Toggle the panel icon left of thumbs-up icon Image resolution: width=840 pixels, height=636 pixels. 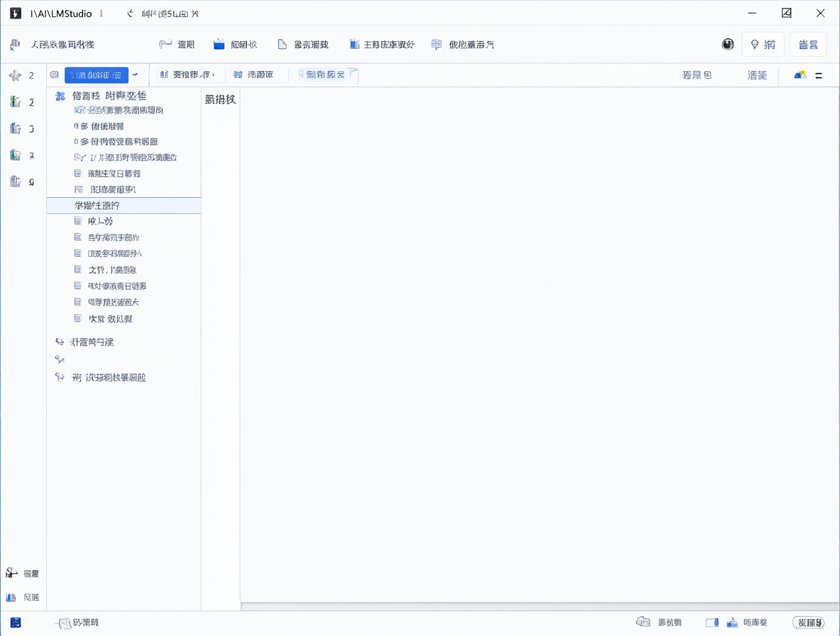(712, 623)
